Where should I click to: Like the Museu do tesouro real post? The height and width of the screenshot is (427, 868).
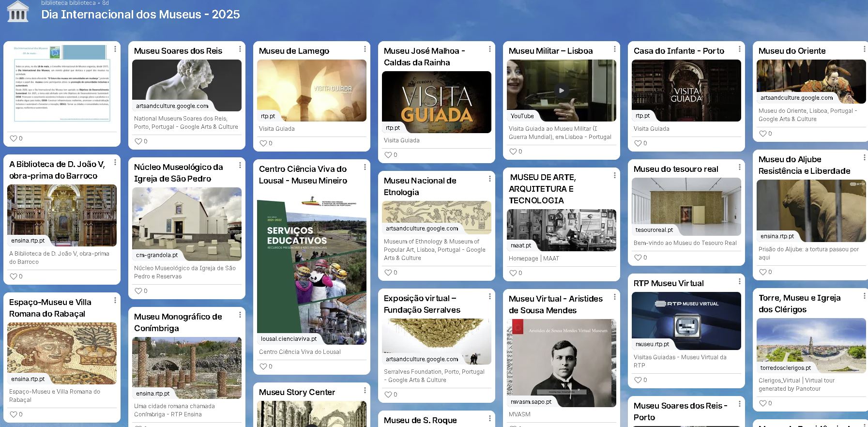pos(638,258)
